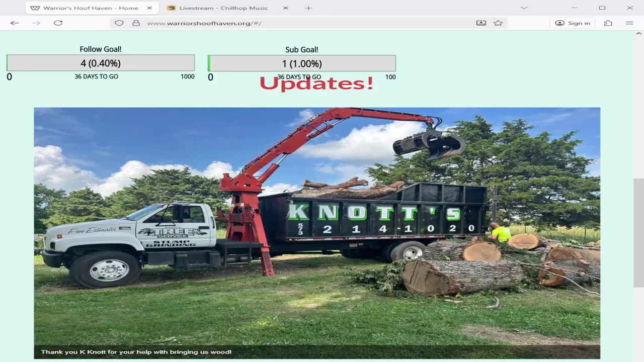Close the Livestream Chillhop Music tab
644x362 pixels.
tap(285, 8)
